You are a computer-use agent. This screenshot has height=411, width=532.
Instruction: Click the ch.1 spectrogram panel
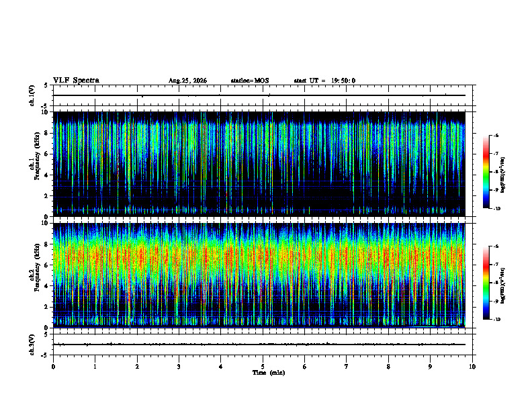pyautogui.click(x=259, y=164)
